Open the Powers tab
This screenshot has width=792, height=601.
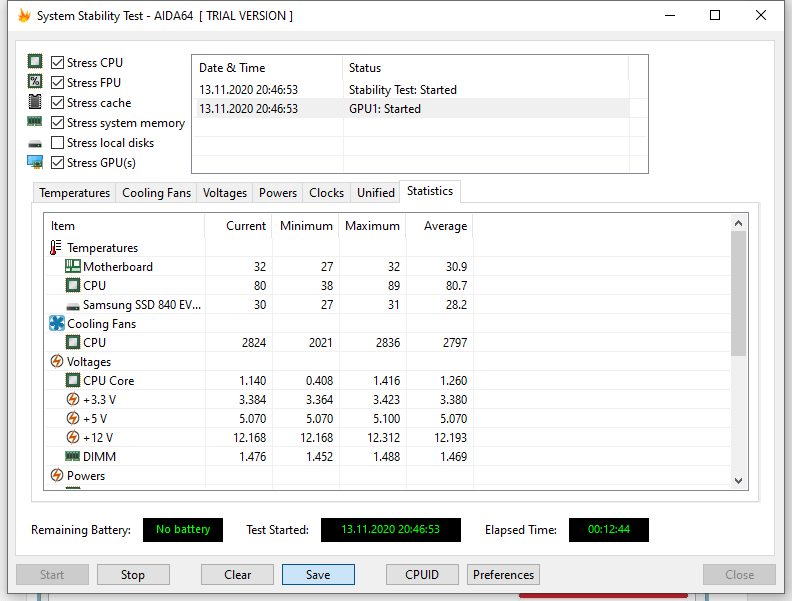point(278,193)
